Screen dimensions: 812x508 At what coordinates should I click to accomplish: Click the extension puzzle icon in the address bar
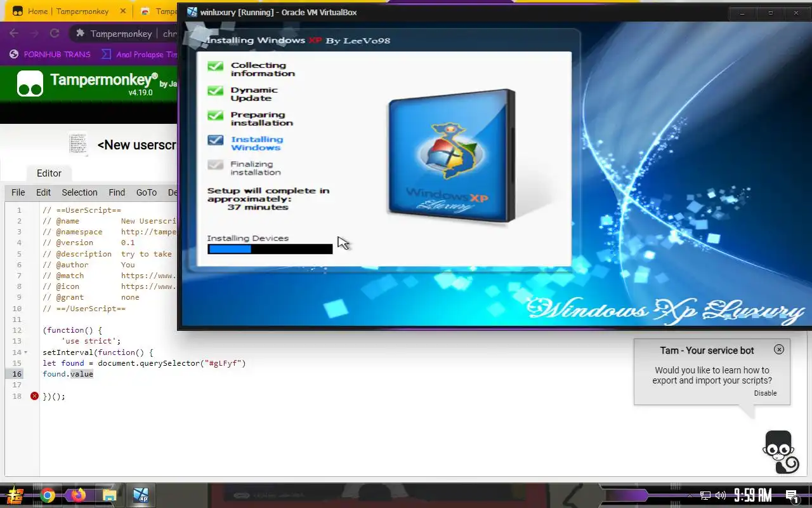pyautogui.click(x=80, y=34)
